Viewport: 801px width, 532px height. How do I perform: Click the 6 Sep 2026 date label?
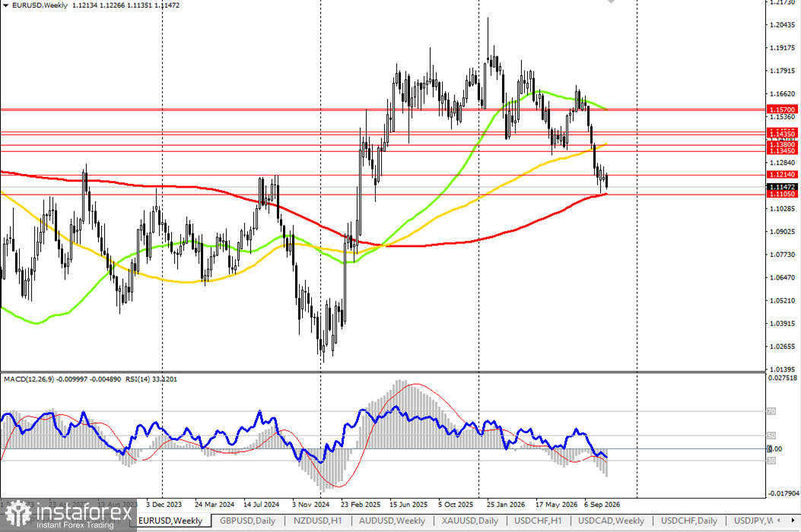coord(602,505)
